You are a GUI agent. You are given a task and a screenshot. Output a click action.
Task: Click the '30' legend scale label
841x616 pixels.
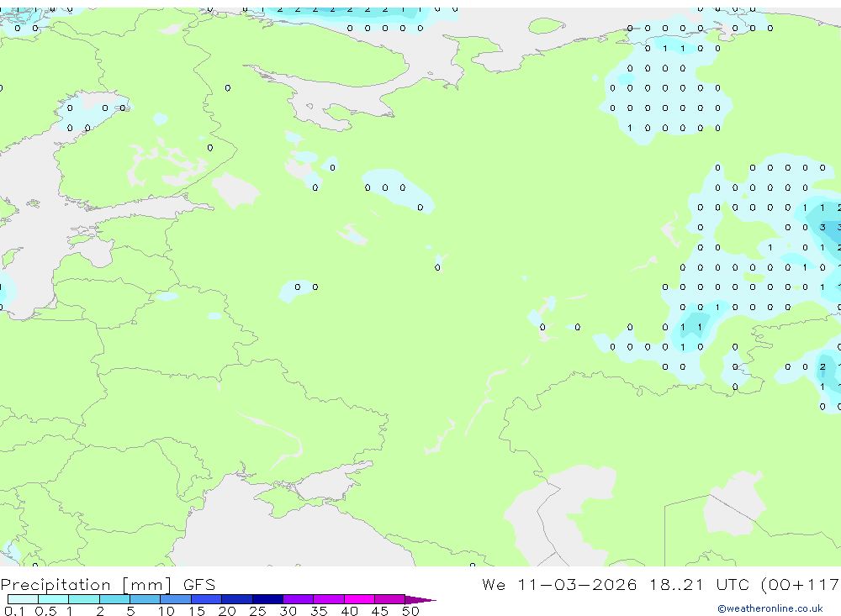pos(288,611)
